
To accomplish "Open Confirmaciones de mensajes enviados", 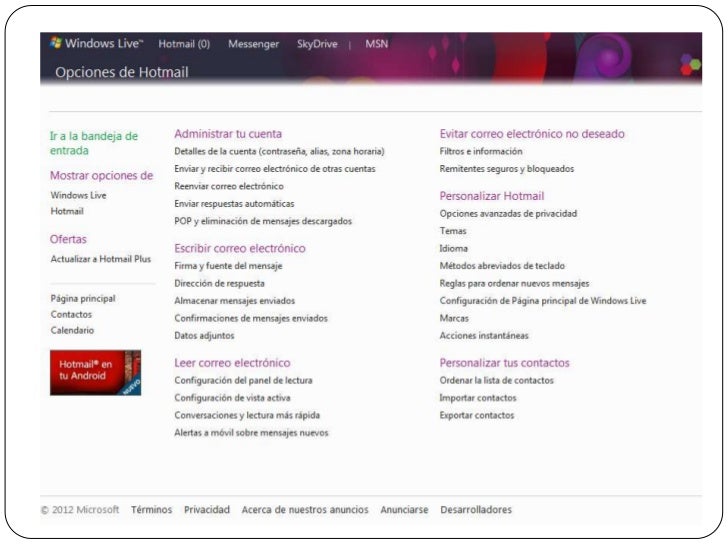I will (x=251, y=318).
